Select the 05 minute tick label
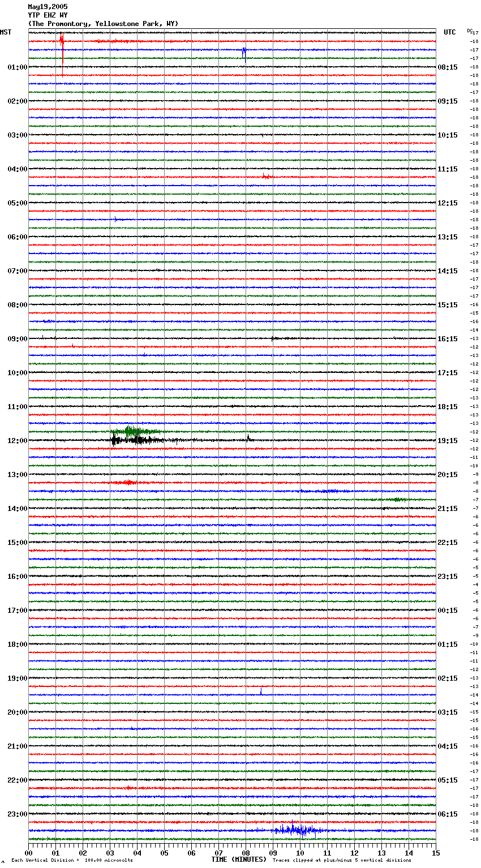481x868 pixels. pyautogui.click(x=164, y=853)
